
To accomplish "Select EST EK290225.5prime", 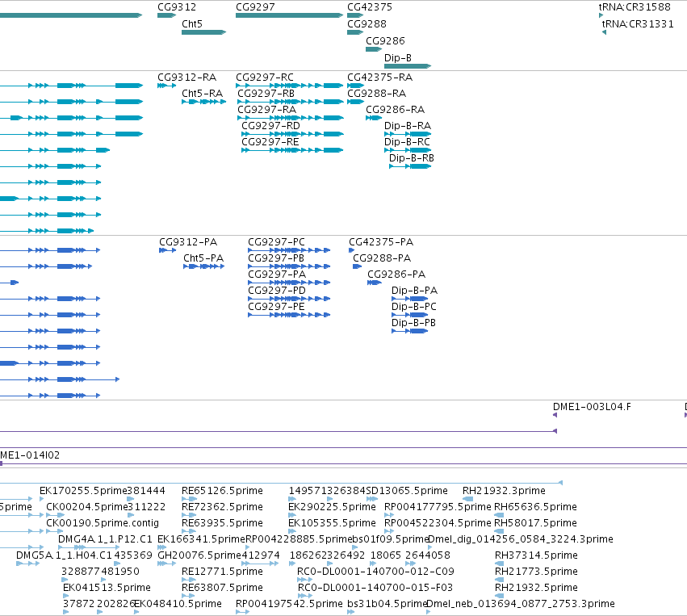I will tap(332, 507).
